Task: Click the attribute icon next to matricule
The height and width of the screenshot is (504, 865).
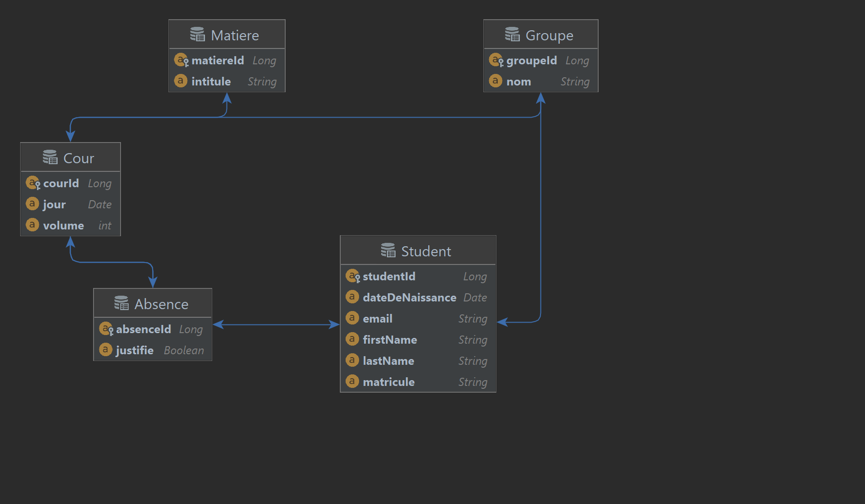Action: [x=352, y=381]
